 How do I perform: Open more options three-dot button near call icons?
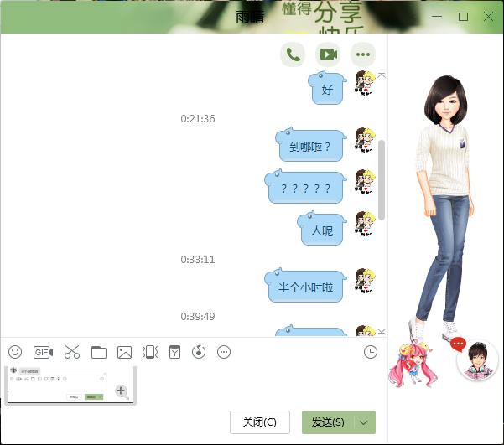tap(363, 54)
